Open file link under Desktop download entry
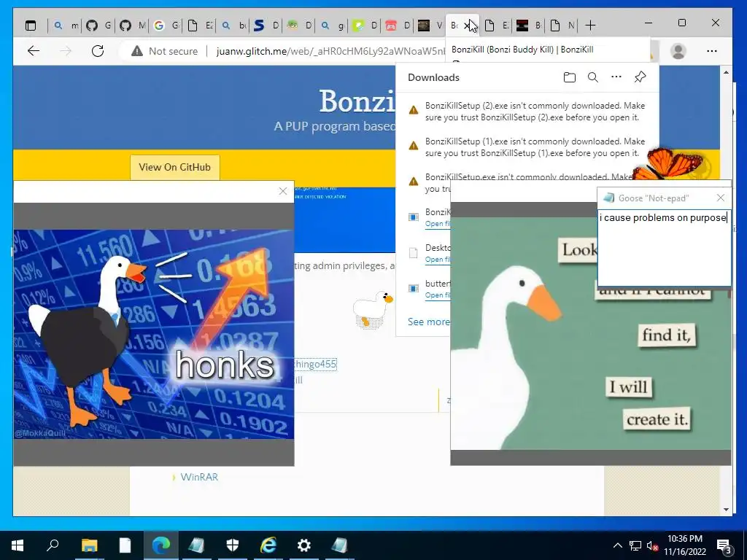Viewport: 747px width, 560px height. click(438, 260)
